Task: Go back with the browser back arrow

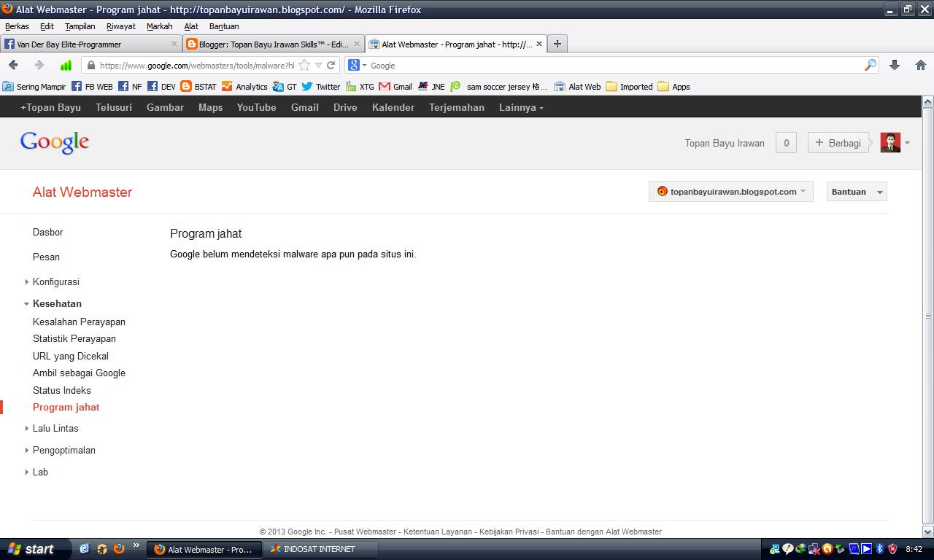Action: click(13, 65)
